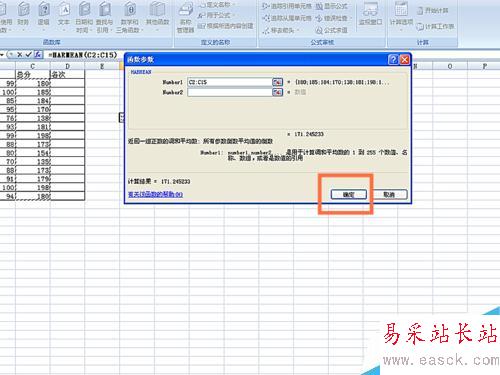Screen dimensions: 500x375
Task: Select the cell with value 85
Action: click(8, 101)
